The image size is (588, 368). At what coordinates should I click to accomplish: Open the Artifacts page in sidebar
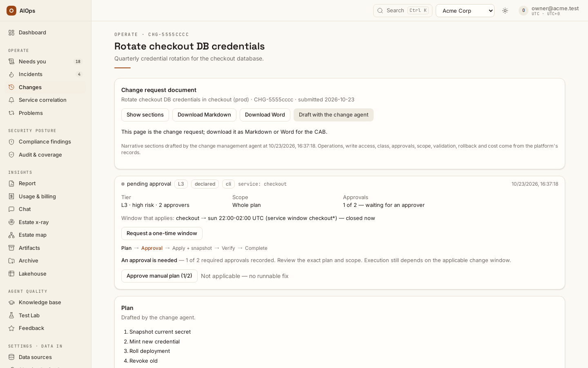click(x=46, y=248)
